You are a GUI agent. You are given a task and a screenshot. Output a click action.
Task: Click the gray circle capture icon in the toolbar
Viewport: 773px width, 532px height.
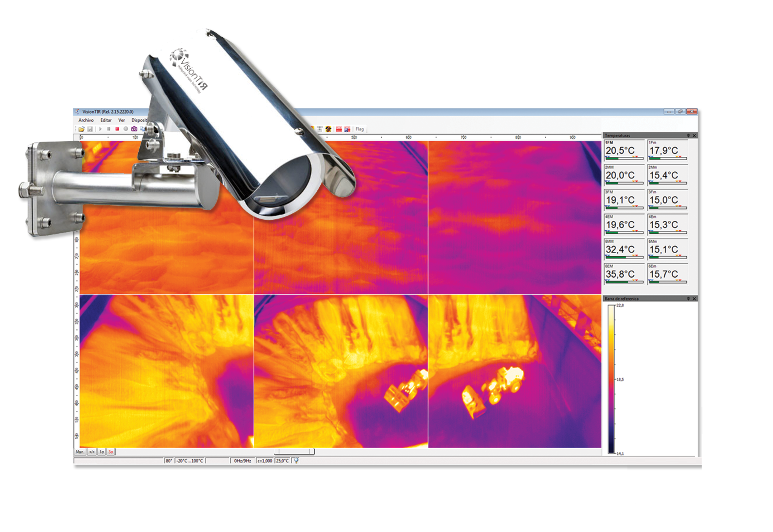126,129
